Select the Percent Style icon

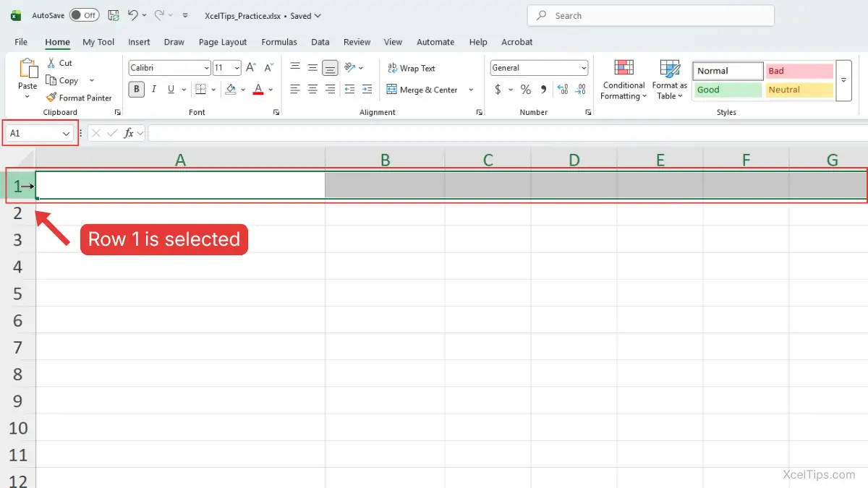(526, 90)
